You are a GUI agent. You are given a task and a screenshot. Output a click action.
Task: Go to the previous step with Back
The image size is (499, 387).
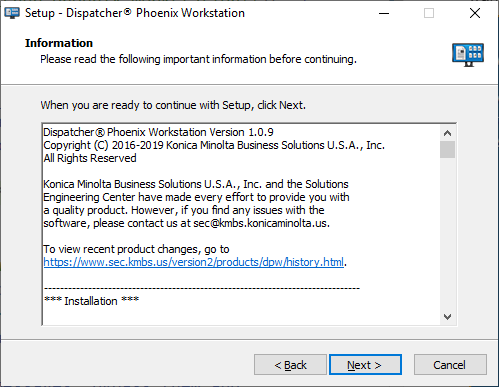tap(290, 365)
